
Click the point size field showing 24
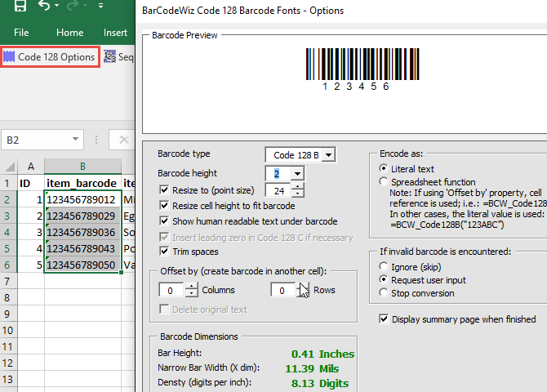[x=278, y=190]
